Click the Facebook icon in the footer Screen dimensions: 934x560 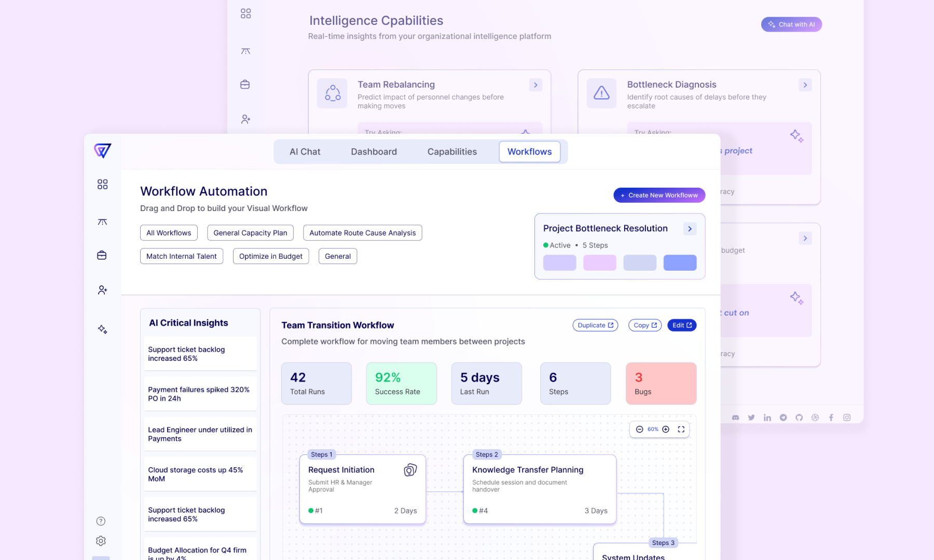pyautogui.click(x=831, y=417)
